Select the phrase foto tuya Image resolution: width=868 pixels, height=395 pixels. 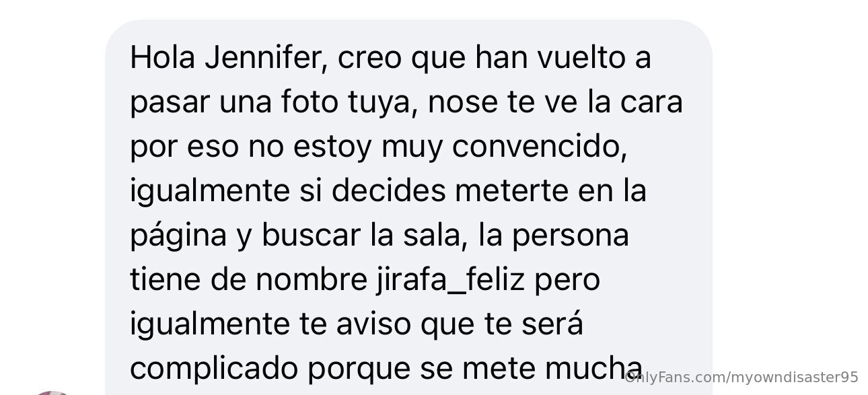(348, 102)
